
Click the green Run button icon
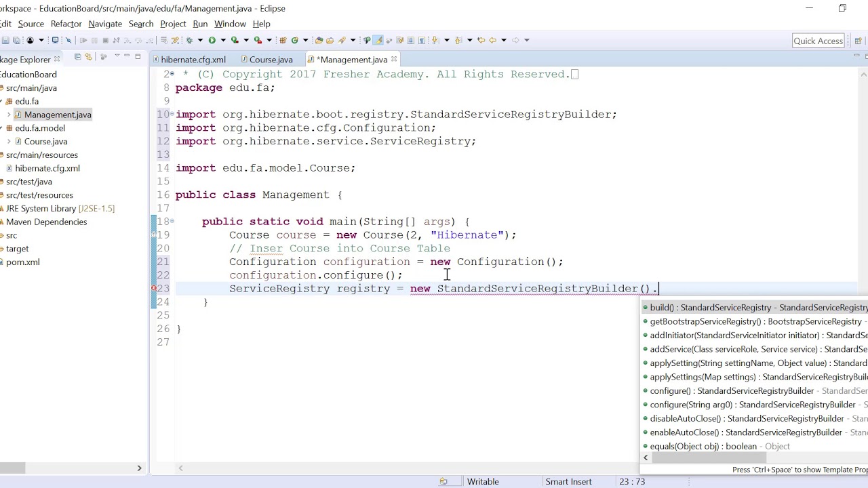coord(212,41)
